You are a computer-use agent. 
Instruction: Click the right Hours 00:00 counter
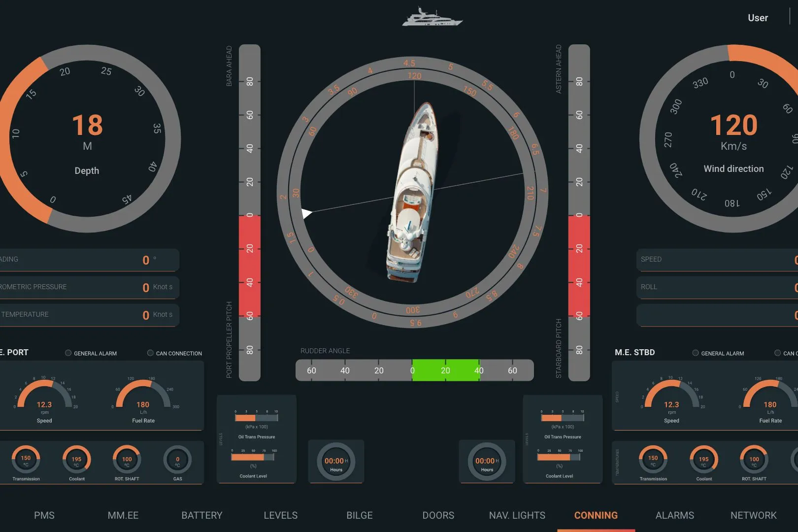(x=487, y=462)
